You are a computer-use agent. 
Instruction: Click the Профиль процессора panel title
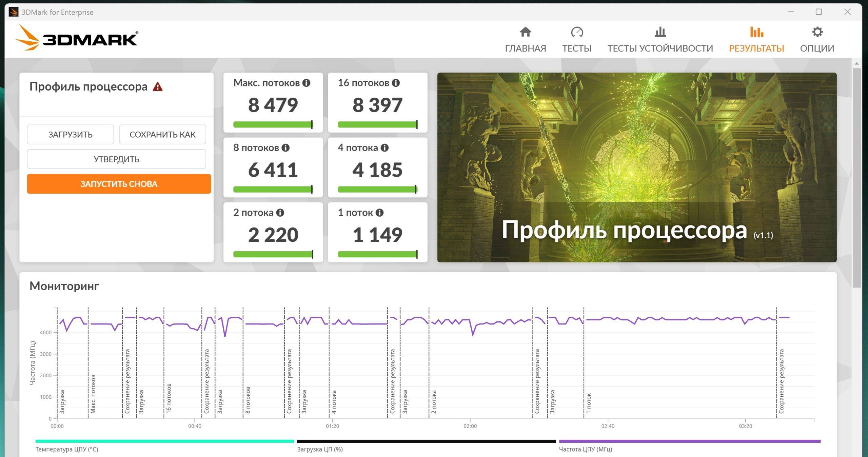click(x=88, y=87)
